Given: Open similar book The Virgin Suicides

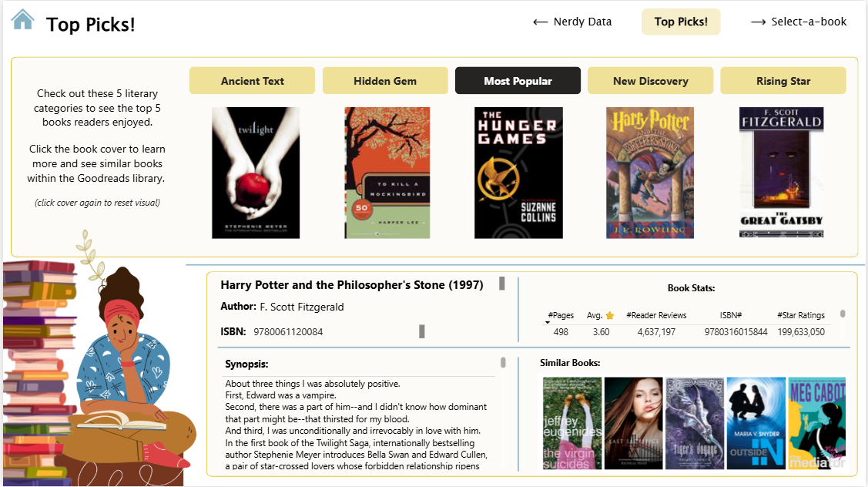Looking at the screenshot, I should (571, 423).
